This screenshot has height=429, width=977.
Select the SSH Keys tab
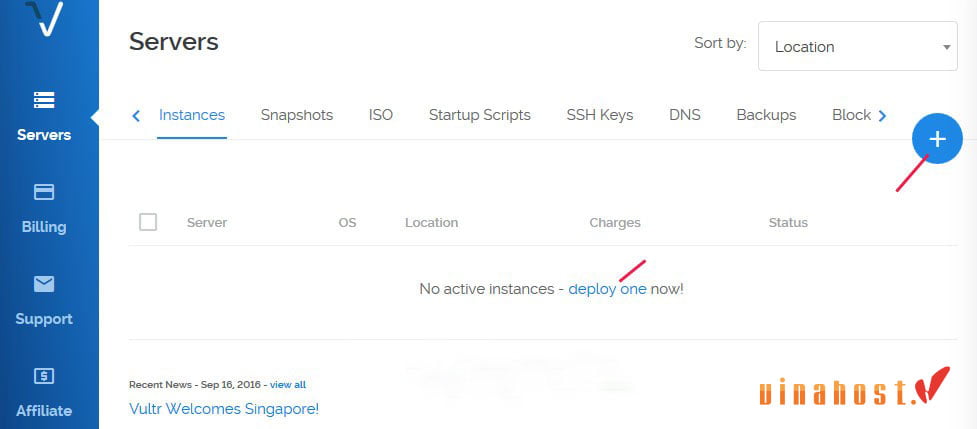[x=599, y=115]
